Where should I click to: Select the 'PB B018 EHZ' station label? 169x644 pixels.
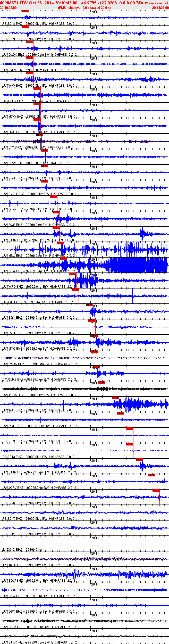click(x=12, y=24)
